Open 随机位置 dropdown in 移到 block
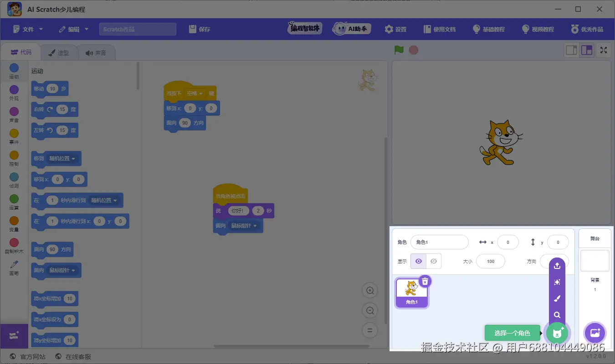The image size is (615, 364). [x=62, y=158]
